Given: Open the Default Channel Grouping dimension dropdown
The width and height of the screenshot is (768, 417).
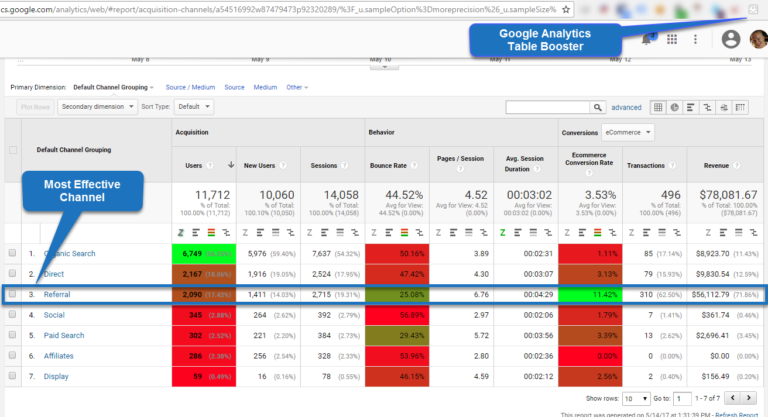Looking at the screenshot, I should coord(113,87).
